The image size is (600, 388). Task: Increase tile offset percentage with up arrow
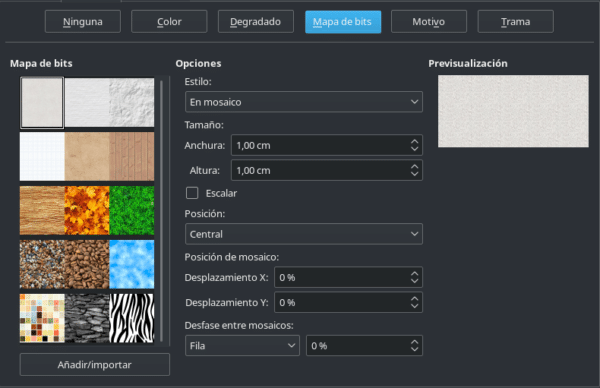[414, 342]
